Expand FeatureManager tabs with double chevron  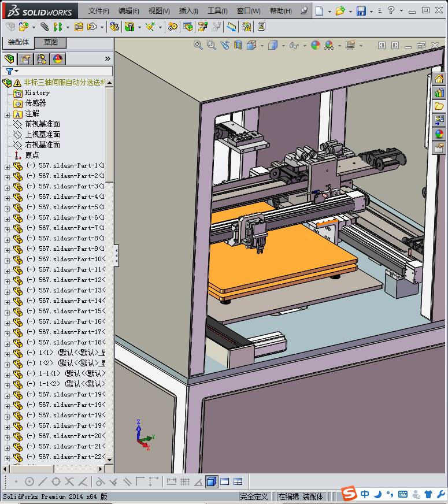pos(108,59)
